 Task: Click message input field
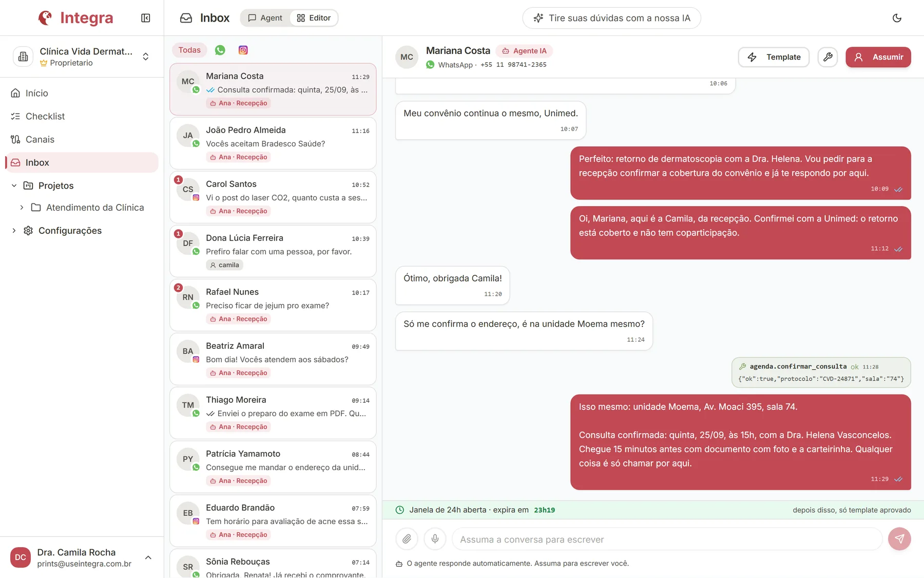[x=667, y=539]
